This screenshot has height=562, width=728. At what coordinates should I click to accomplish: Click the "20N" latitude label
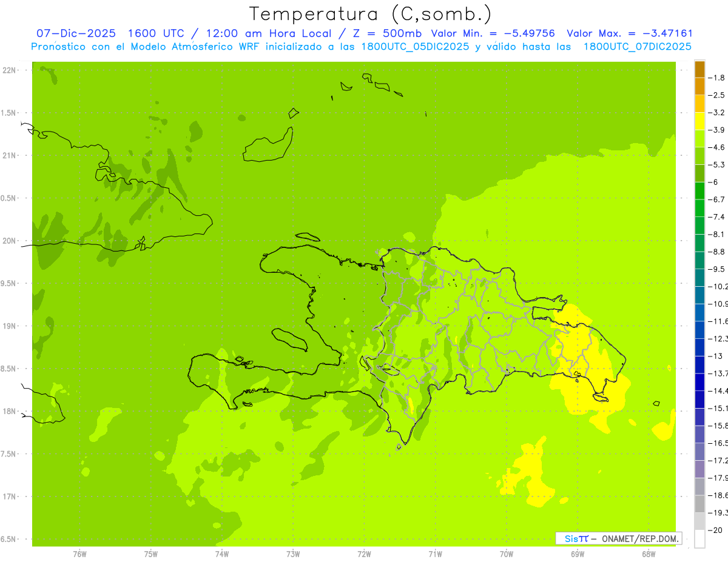click(x=9, y=241)
